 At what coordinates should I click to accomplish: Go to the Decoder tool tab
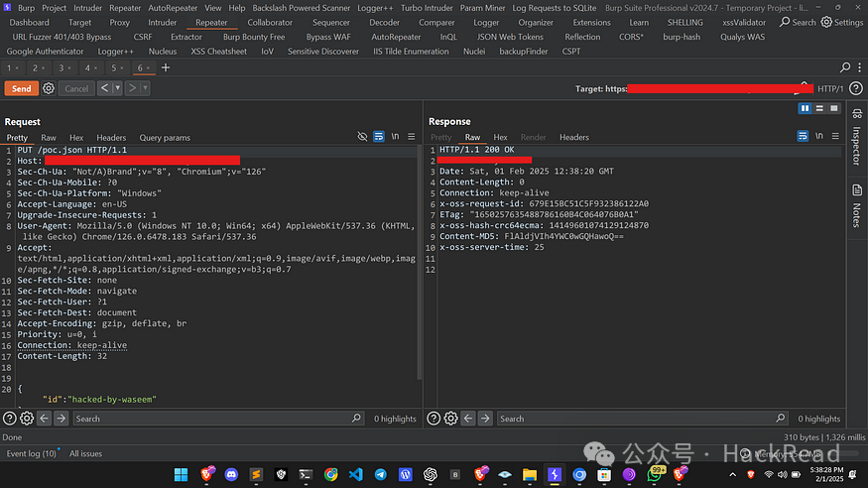pos(384,22)
